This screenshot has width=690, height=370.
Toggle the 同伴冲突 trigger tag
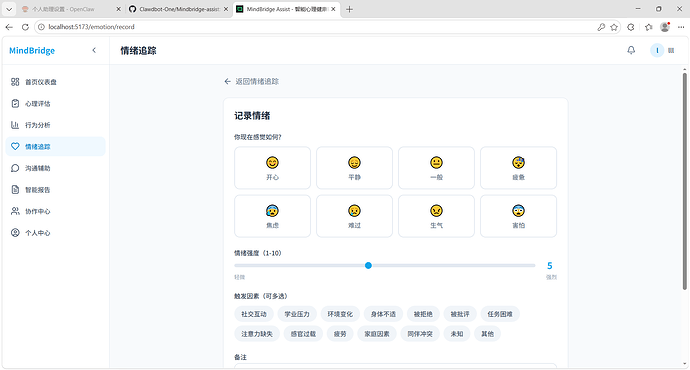pos(420,334)
